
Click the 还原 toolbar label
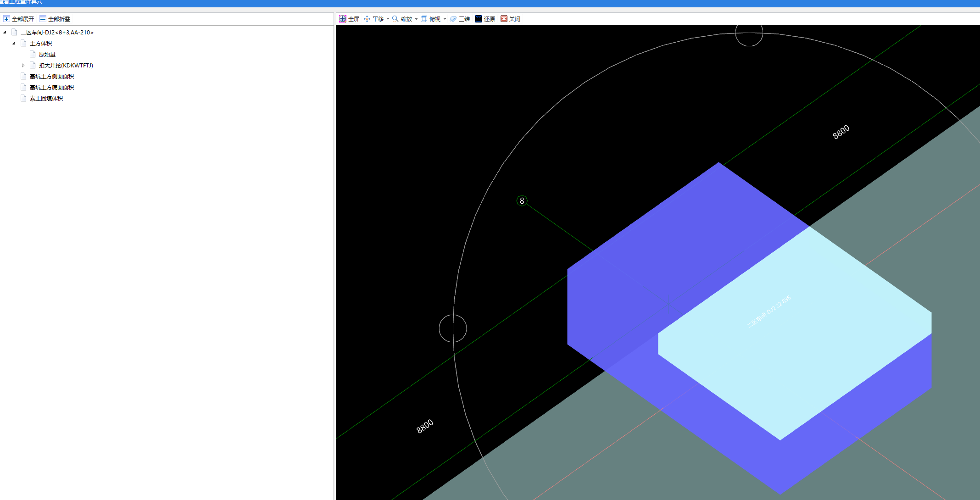[x=490, y=19]
